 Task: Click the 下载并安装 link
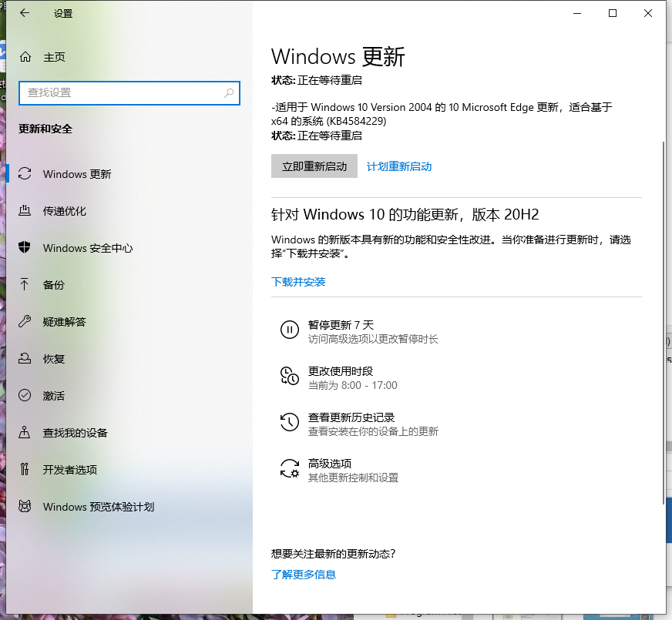[298, 282]
